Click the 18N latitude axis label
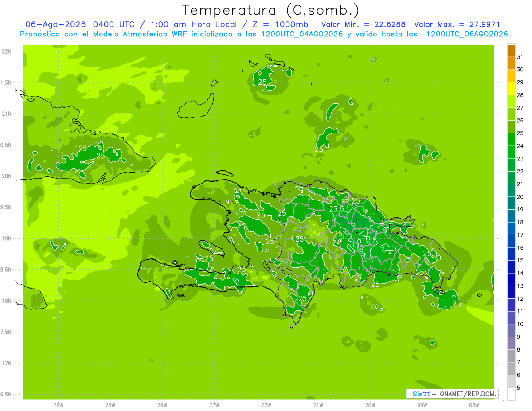The image size is (532, 411). [7, 301]
